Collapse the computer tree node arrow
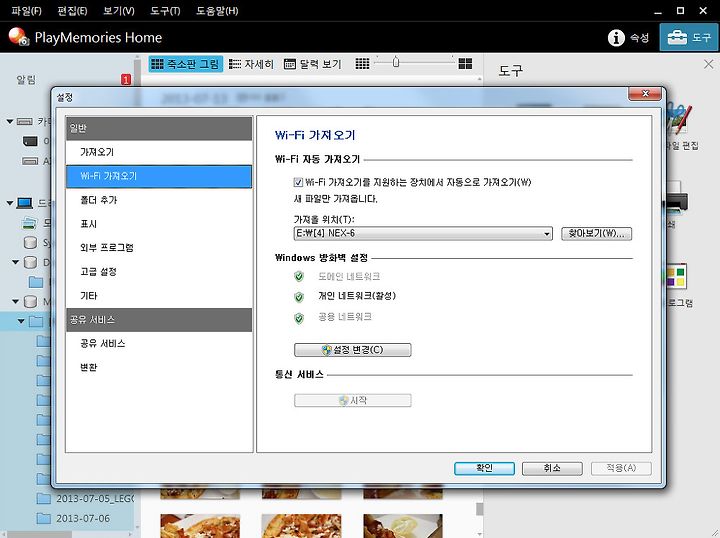720x538 pixels. (10, 202)
